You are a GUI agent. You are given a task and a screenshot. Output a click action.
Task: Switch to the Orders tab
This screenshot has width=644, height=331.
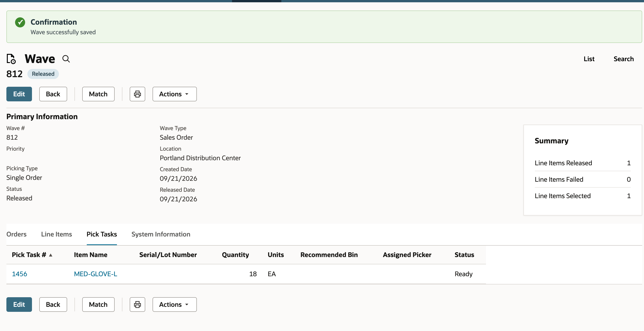[x=16, y=234]
